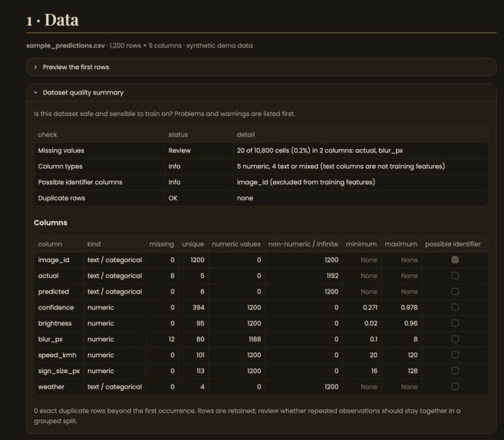Expand the Preview the first rows section
The height and width of the screenshot is (440, 504).
(262, 68)
